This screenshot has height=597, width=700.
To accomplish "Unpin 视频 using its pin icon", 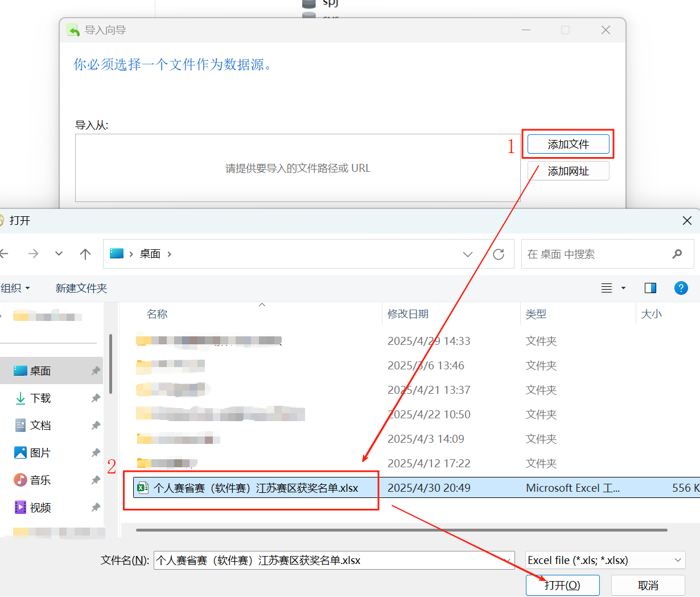I will click(96, 508).
